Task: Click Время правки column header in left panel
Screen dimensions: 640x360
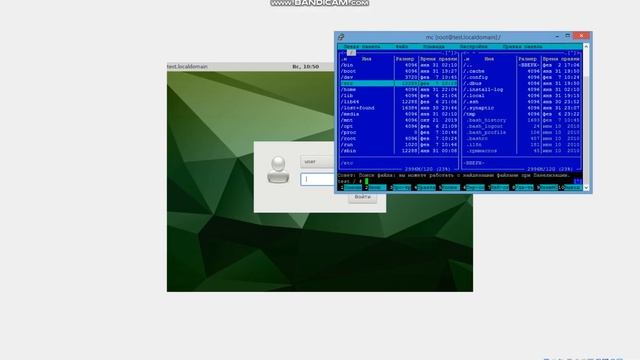Action: point(439,59)
